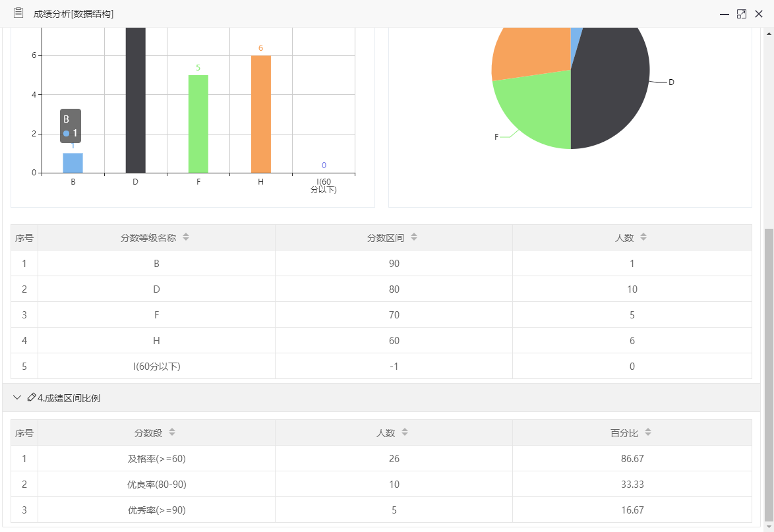Click the '优良率(80-90)' cell
This screenshot has width=774, height=532.
156,484
